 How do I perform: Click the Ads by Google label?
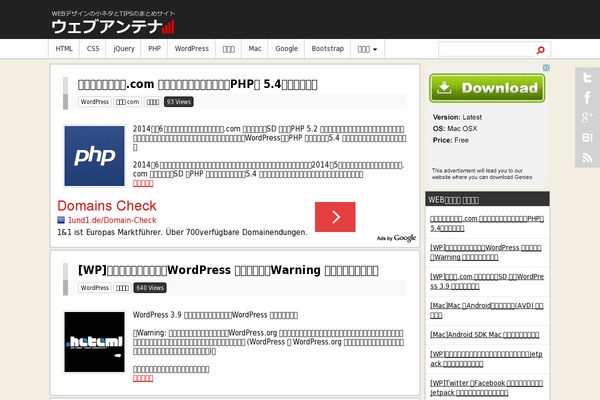tap(396, 238)
